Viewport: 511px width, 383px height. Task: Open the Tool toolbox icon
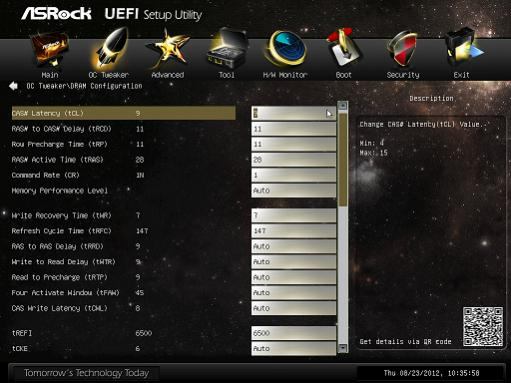click(227, 48)
